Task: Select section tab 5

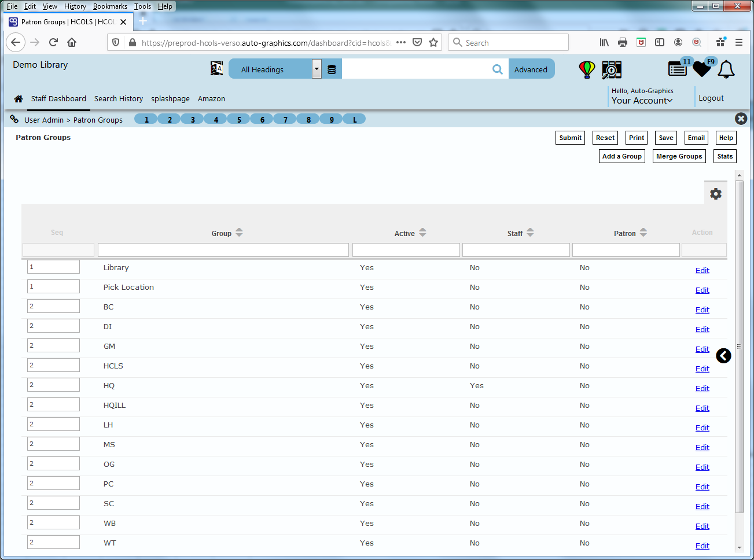Action: point(238,119)
